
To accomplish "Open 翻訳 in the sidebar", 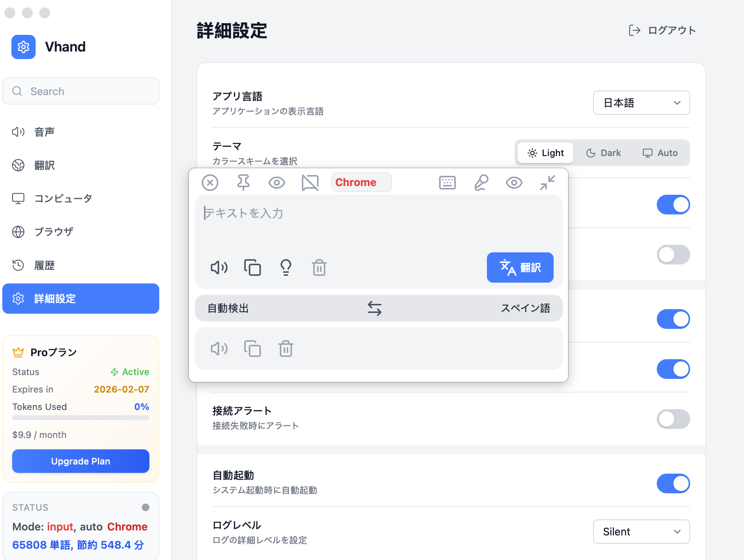I will (x=44, y=165).
